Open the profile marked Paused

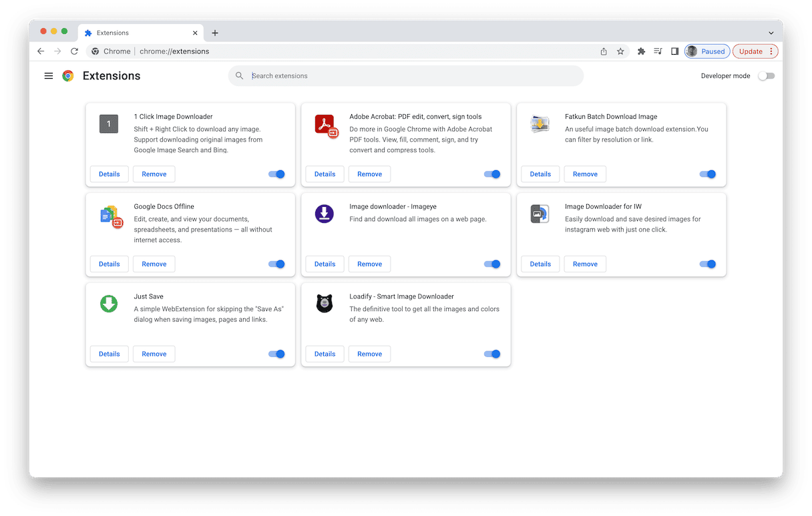coord(707,51)
